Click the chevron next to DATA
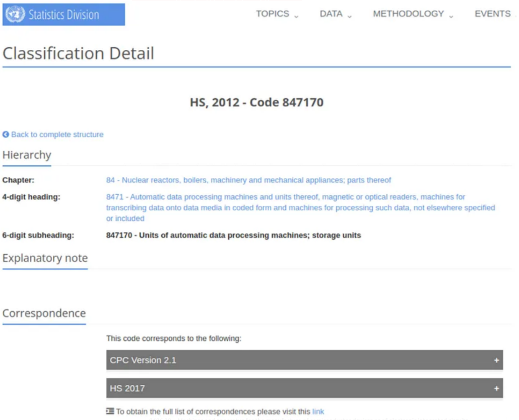 tap(350, 16)
